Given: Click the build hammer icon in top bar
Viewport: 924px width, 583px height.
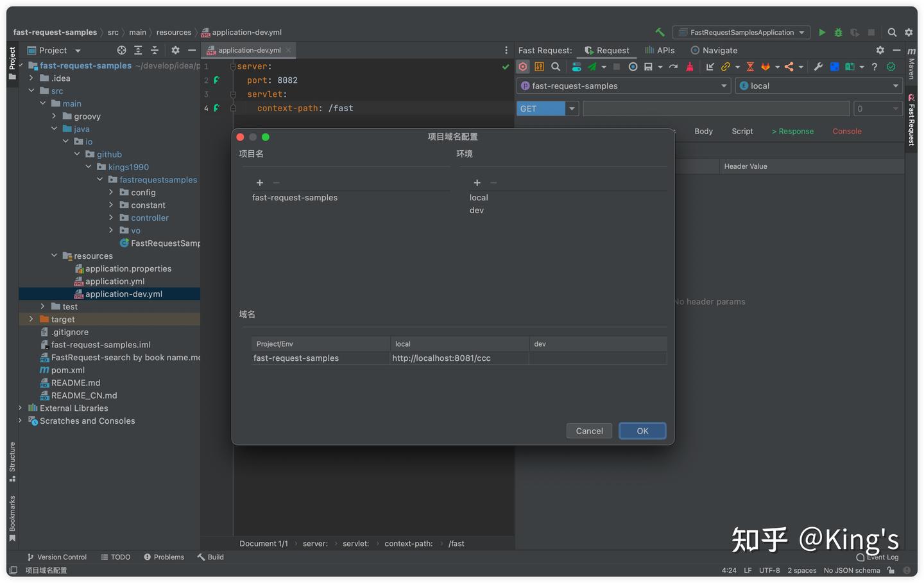Looking at the screenshot, I should click(x=660, y=32).
